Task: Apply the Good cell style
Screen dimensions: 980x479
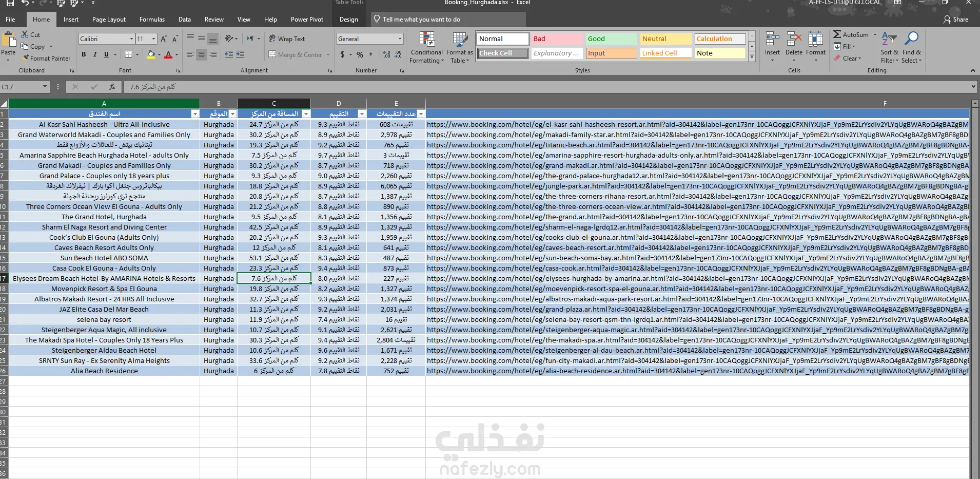Action: pyautogui.click(x=611, y=39)
